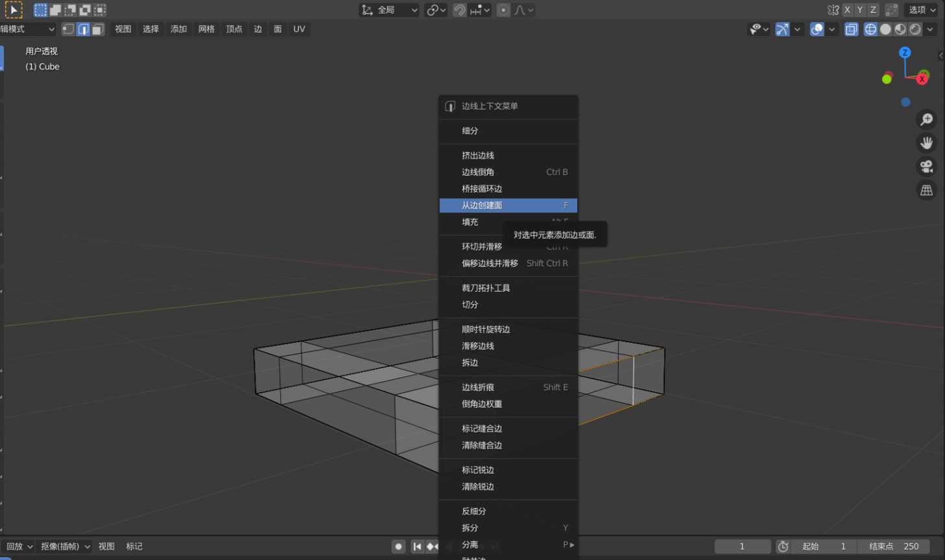Open the snap settings dropdown

click(481, 10)
